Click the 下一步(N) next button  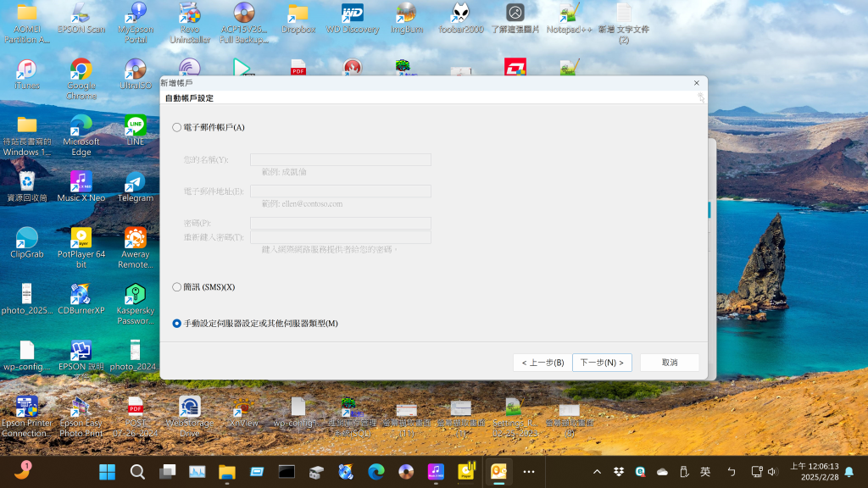pyautogui.click(x=602, y=363)
